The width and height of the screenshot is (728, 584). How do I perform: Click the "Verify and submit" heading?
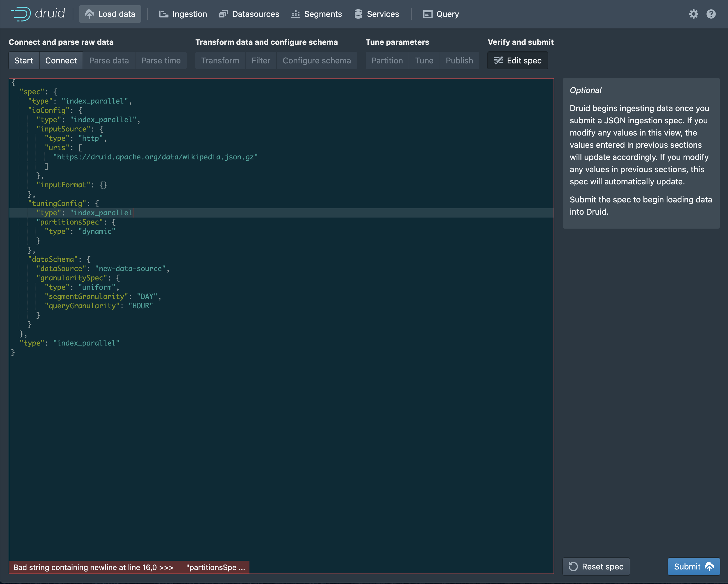tap(520, 42)
